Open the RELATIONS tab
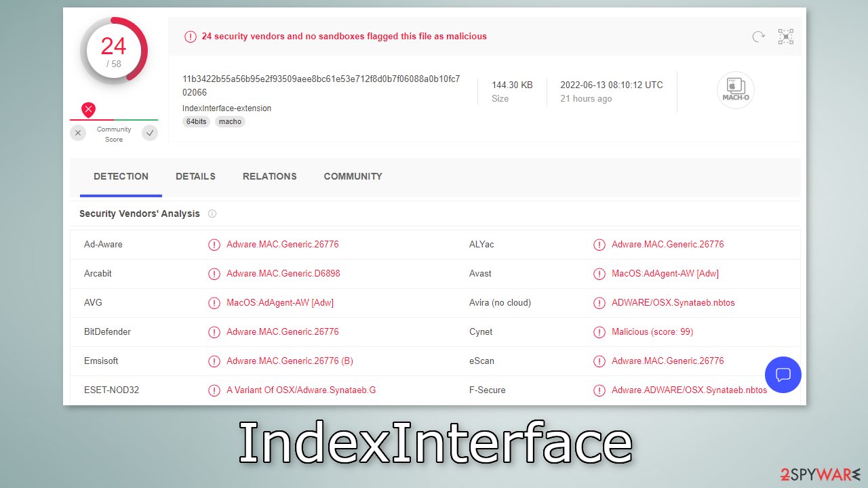 pos(269,176)
